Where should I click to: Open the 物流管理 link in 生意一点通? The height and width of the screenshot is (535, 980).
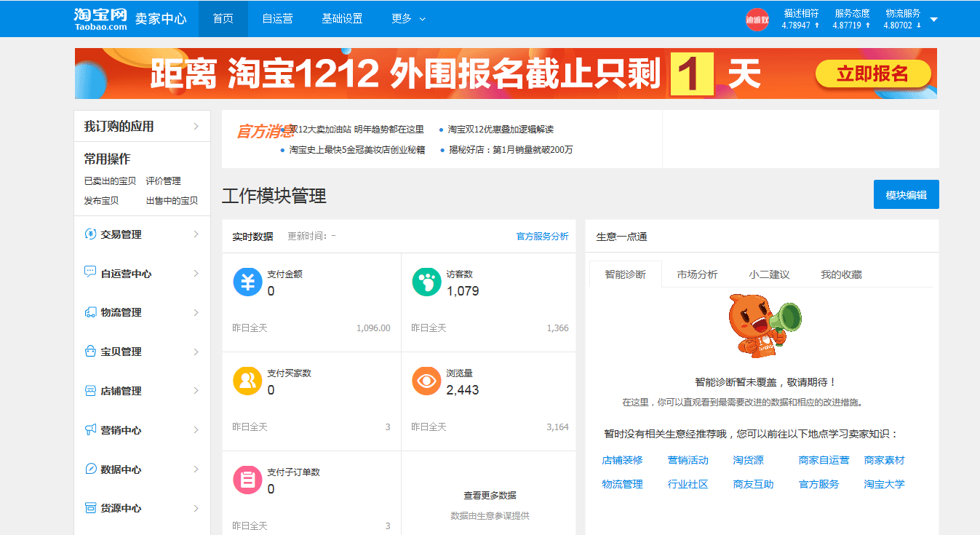coord(622,484)
